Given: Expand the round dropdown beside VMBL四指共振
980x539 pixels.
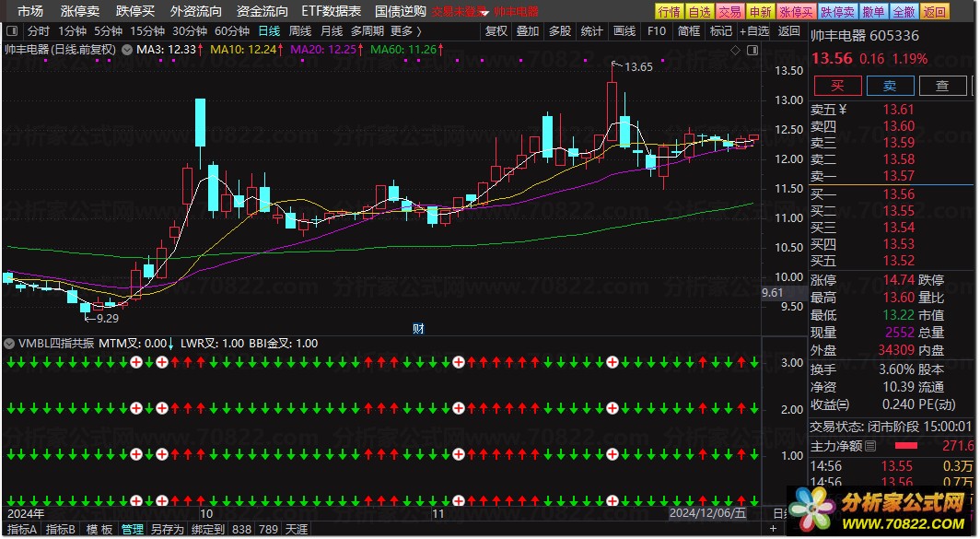Looking at the screenshot, I should 9,344.
